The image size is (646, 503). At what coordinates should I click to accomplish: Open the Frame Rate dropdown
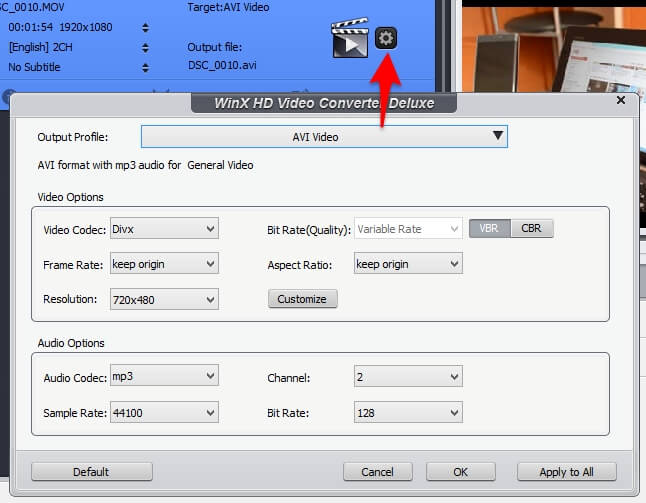164,264
